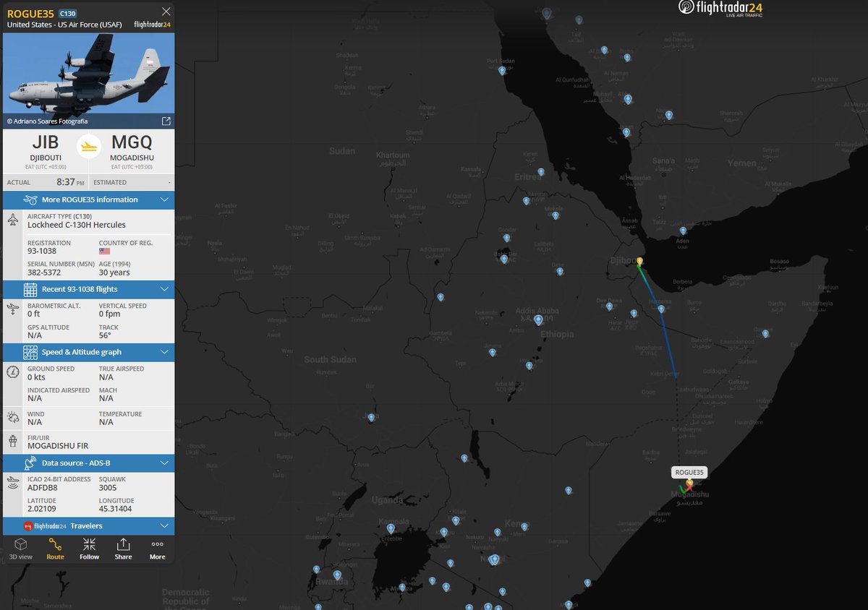Click the Khartoum city label

(x=393, y=155)
